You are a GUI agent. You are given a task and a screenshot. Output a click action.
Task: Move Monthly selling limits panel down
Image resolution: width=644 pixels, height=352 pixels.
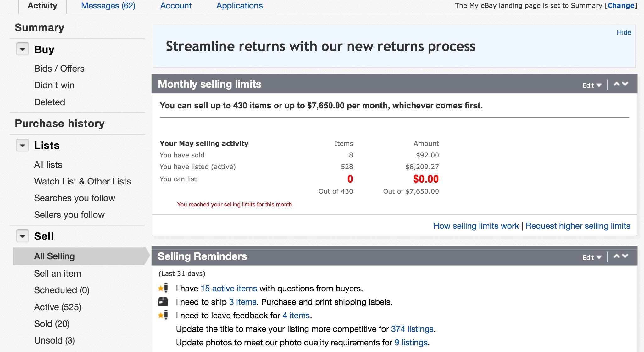pyautogui.click(x=625, y=84)
